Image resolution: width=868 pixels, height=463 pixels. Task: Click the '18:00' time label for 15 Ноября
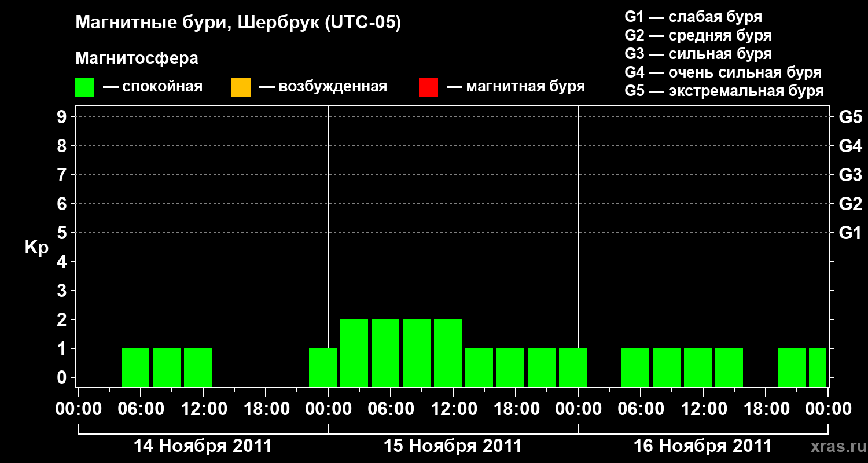(516, 409)
